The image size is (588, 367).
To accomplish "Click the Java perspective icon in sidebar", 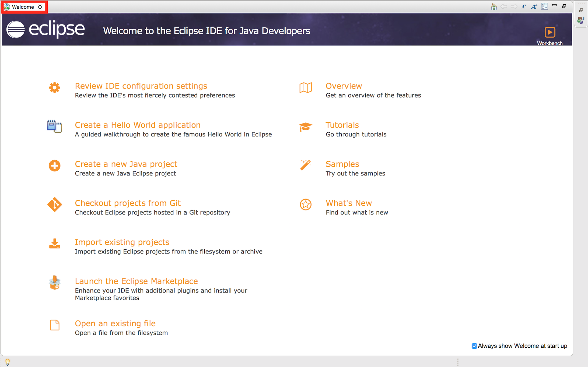I will [581, 20].
